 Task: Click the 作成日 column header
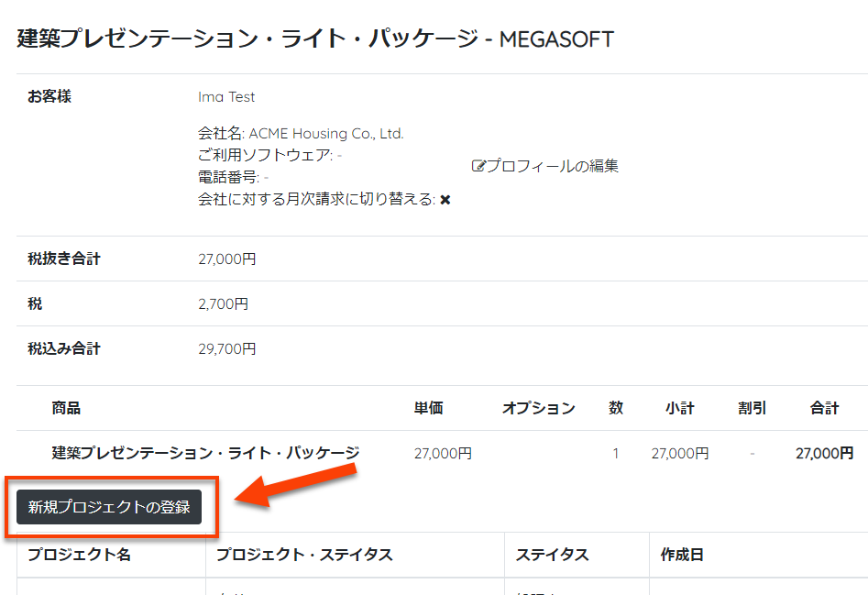pos(682,555)
